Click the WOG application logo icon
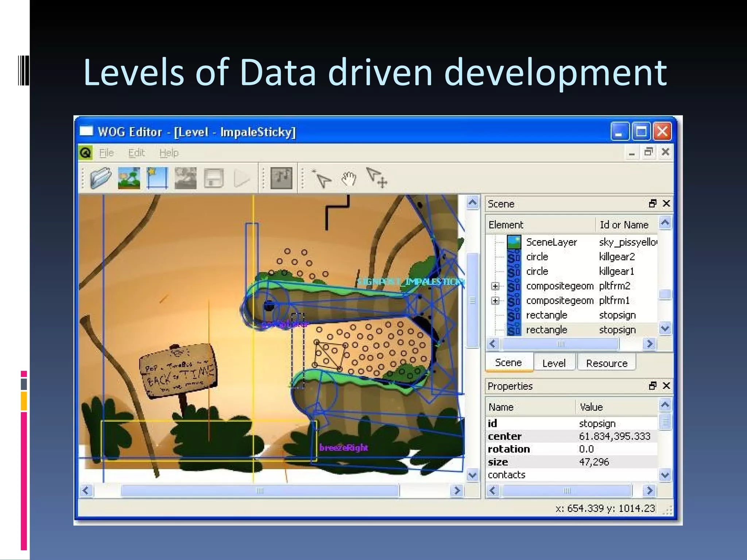The image size is (747, 560). tap(86, 153)
